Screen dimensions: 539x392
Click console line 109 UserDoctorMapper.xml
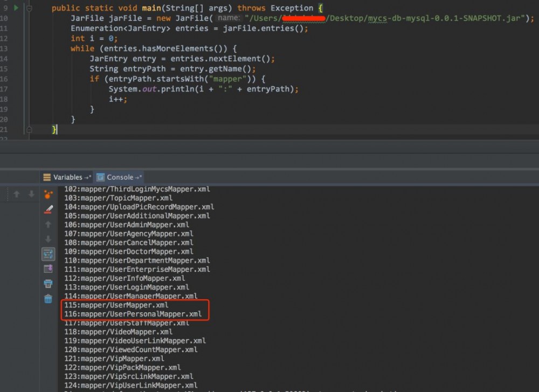(129, 252)
